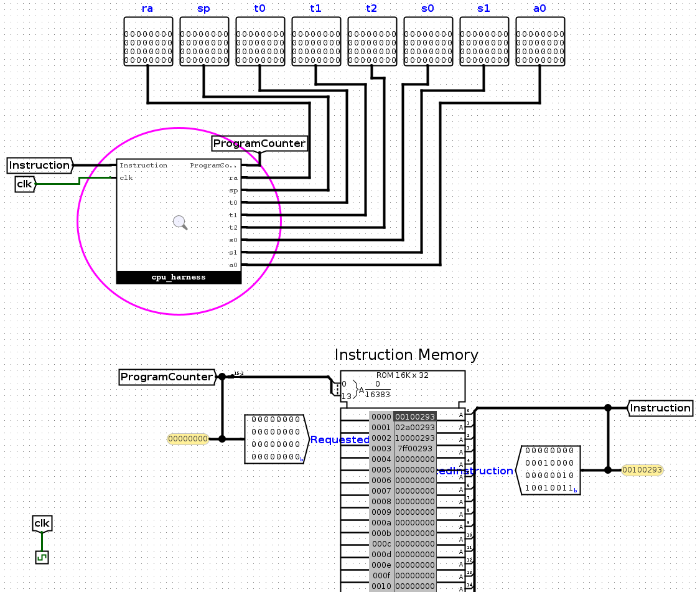
Task: Select the constant 00000000 component near ProgramCounter
Action: coord(188,439)
